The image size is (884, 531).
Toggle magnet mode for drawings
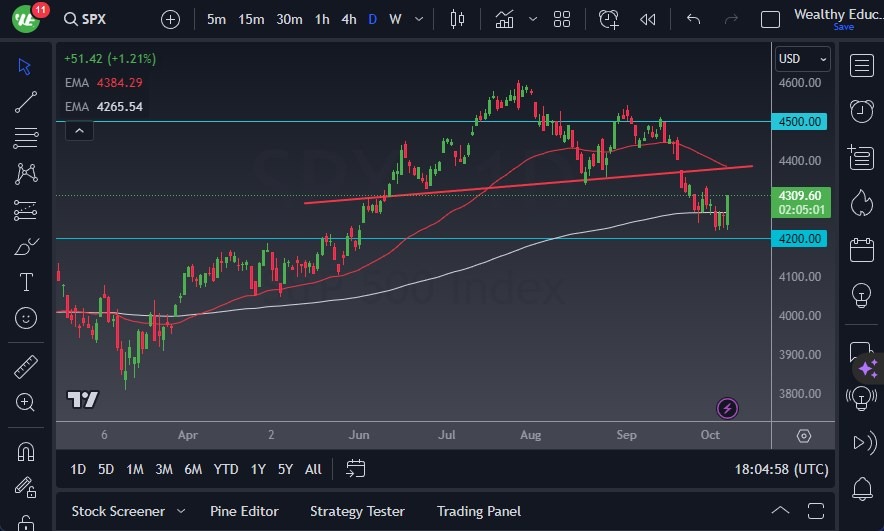[x=26, y=451]
